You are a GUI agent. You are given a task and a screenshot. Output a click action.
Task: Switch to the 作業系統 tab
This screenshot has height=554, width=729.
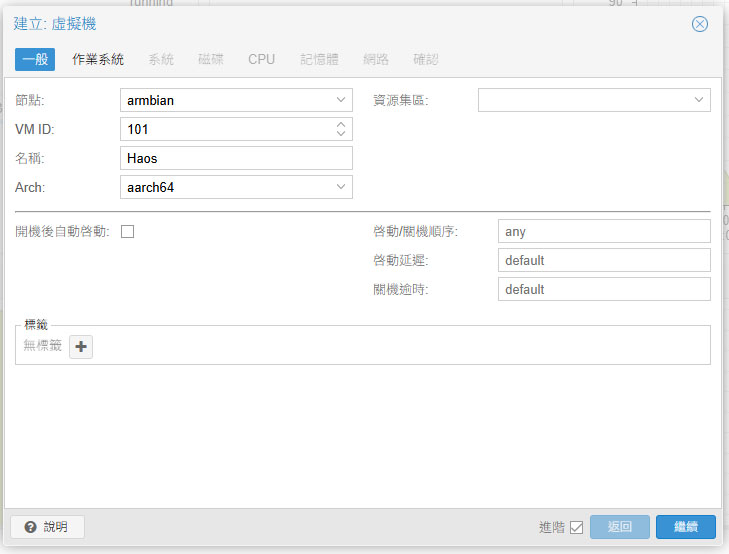click(x=98, y=59)
